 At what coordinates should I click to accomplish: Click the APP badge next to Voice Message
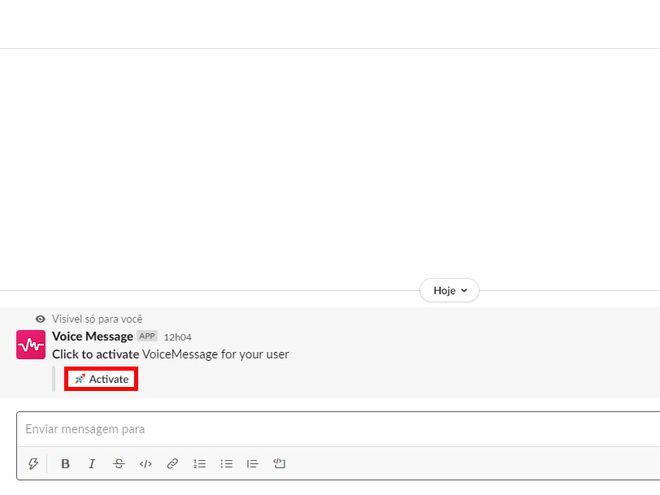click(147, 336)
